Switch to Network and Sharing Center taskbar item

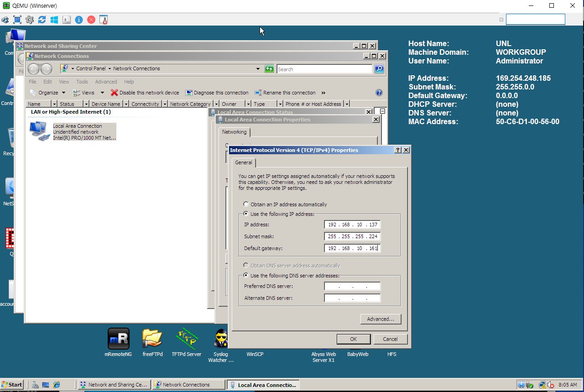coord(114,385)
